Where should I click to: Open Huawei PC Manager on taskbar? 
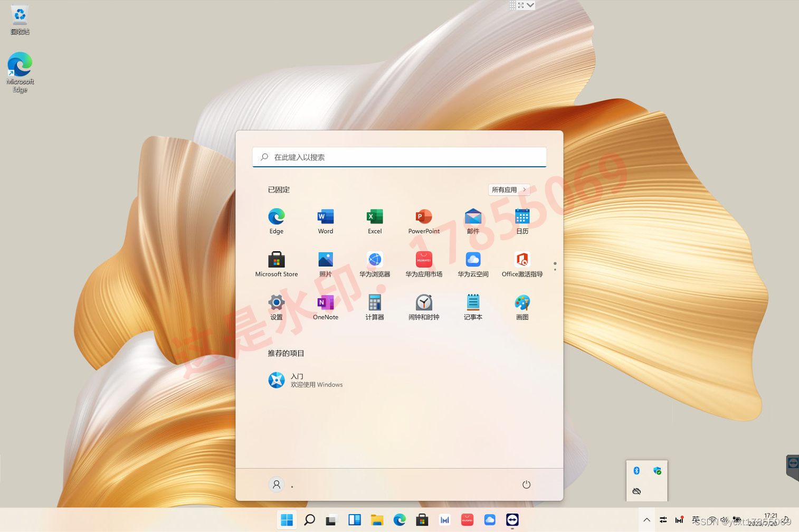click(445, 520)
